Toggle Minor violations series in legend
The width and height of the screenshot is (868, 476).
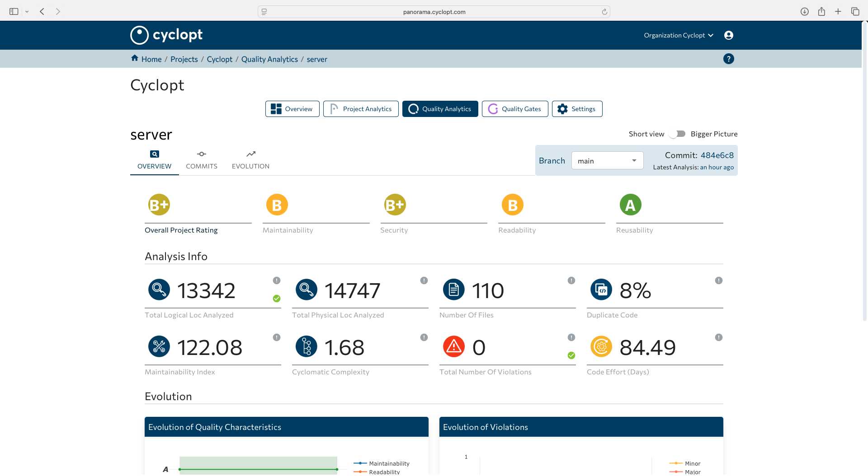[x=685, y=464]
